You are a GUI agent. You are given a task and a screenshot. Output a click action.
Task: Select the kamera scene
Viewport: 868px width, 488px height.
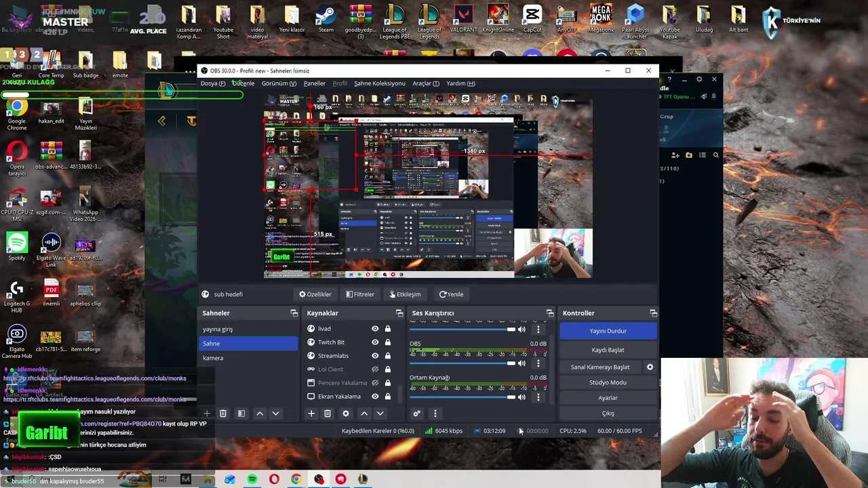coord(248,358)
